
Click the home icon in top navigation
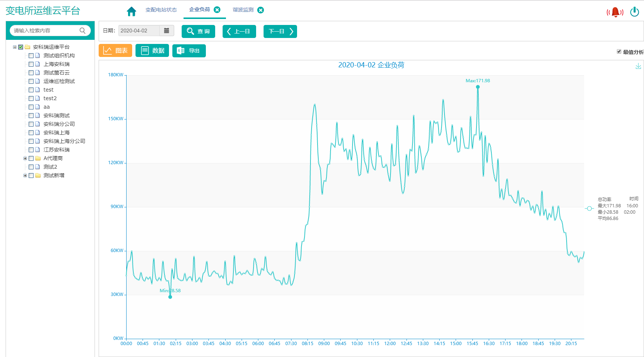tap(131, 11)
